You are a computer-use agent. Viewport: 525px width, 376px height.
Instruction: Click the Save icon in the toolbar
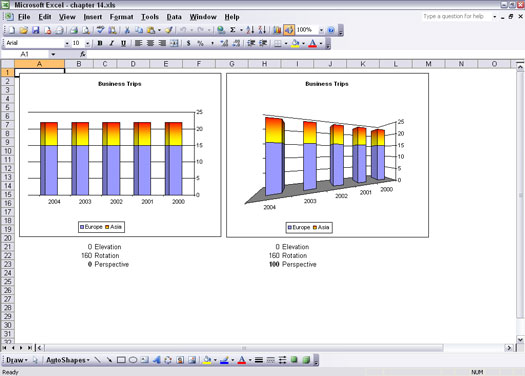35,30
